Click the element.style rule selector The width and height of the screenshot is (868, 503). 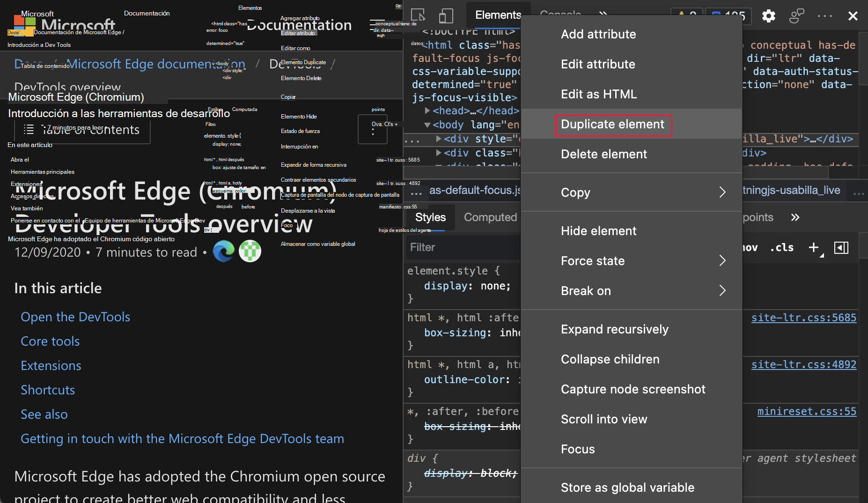[x=448, y=271]
